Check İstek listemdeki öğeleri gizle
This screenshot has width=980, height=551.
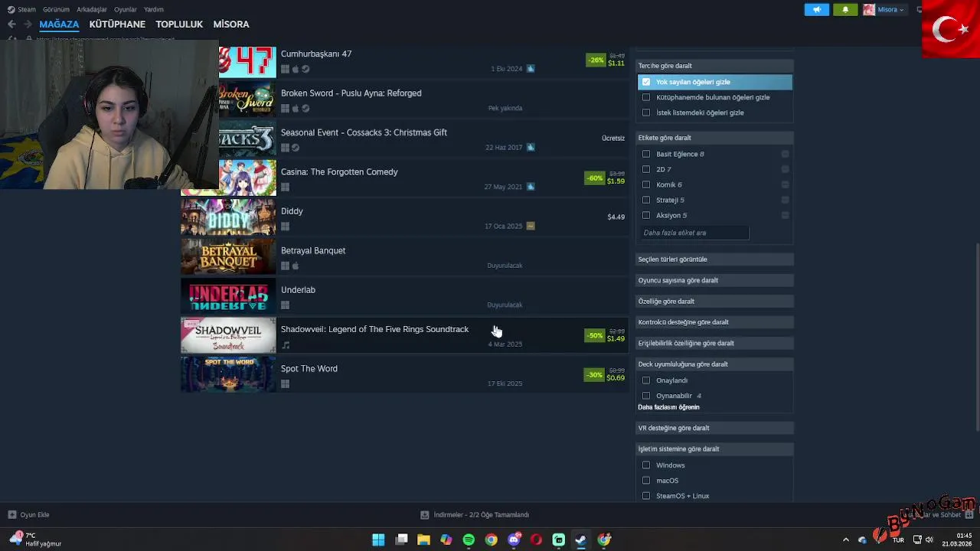pos(646,112)
